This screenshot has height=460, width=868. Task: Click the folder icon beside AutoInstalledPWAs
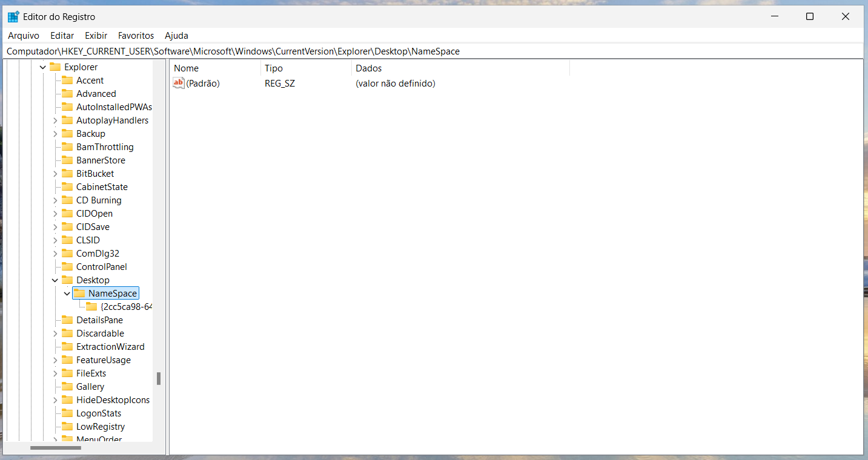click(x=67, y=107)
